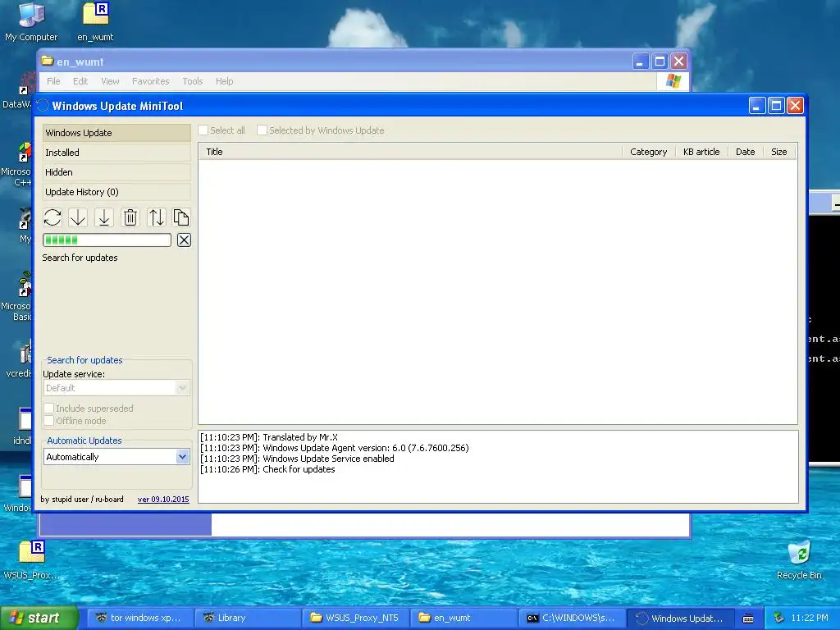Image resolution: width=840 pixels, height=630 pixels.
Task: Show the Hidden updates tab
Action: pos(116,172)
